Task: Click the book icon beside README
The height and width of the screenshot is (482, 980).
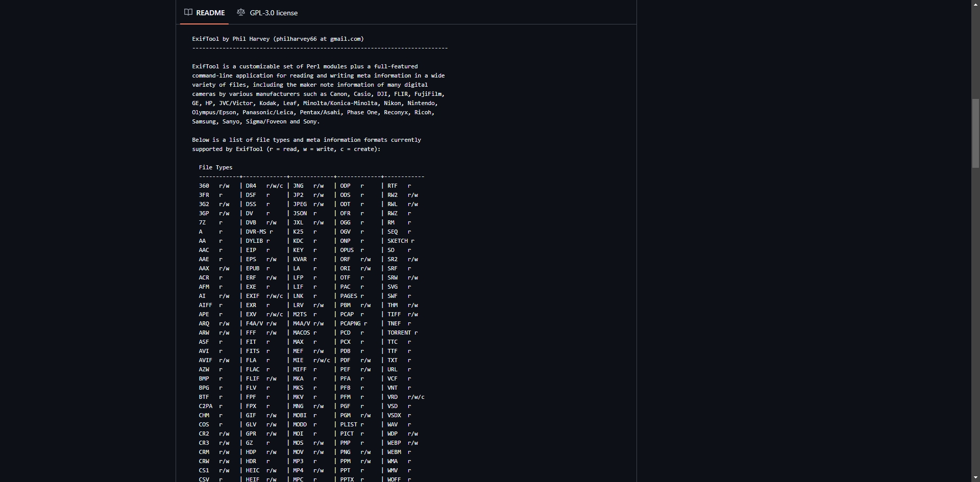Action: (x=188, y=12)
